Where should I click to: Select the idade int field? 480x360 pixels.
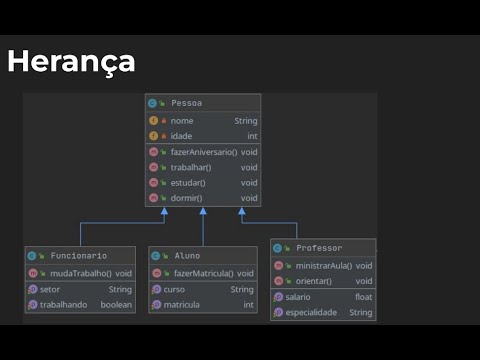[203, 136]
